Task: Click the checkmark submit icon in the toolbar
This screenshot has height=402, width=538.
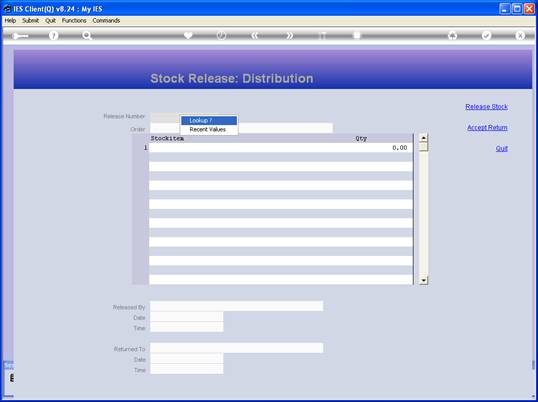Action: click(x=487, y=36)
